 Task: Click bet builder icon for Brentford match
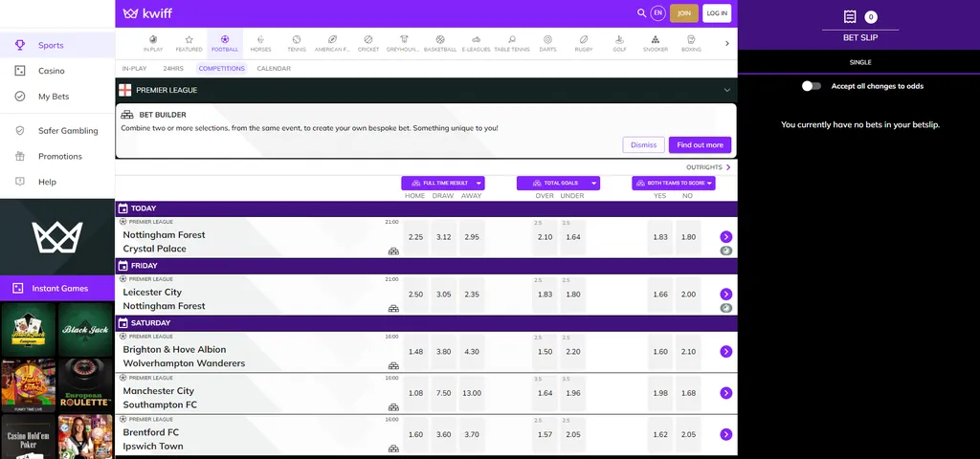[x=393, y=448]
